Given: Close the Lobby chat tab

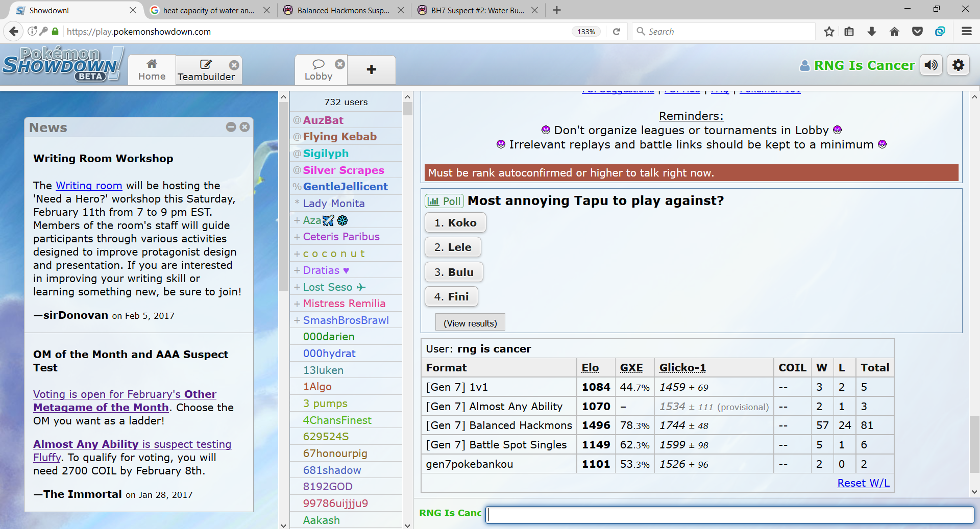Looking at the screenshot, I should pos(340,64).
